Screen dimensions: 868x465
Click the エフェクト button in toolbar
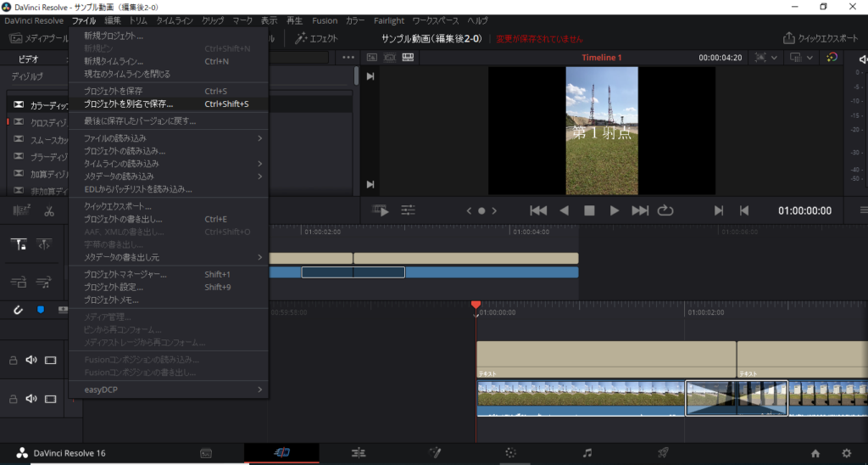[x=316, y=38]
